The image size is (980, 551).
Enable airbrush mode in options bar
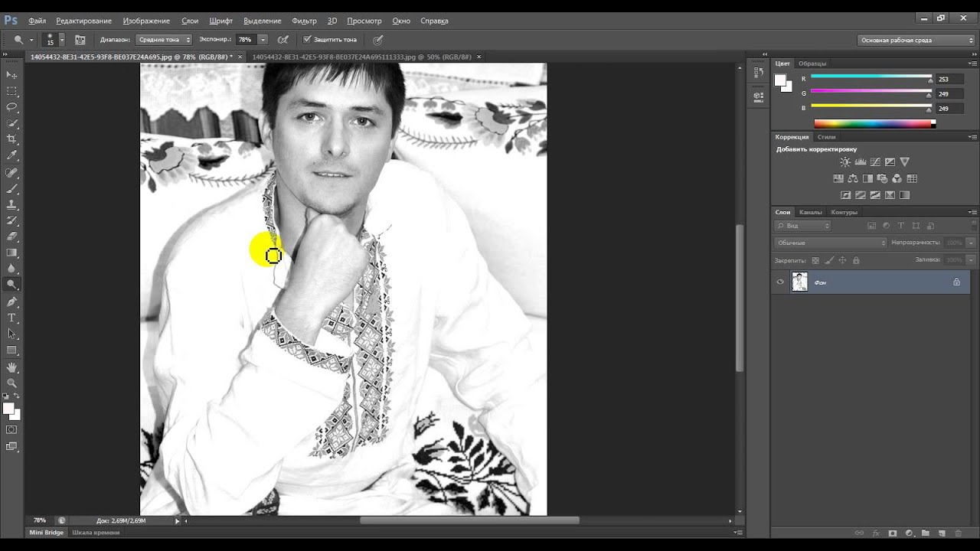[x=283, y=39]
